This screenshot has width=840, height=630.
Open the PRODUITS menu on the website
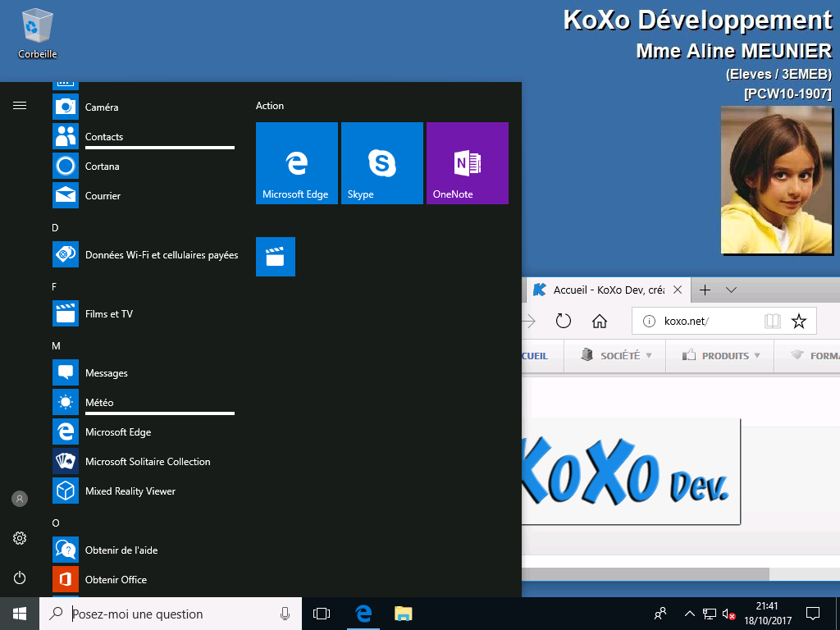coord(721,355)
